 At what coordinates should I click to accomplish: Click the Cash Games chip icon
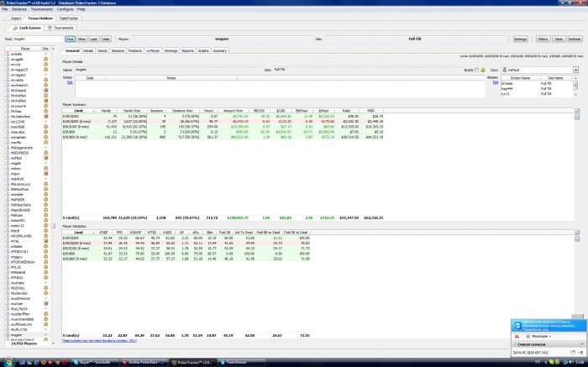(x=15, y=28)
